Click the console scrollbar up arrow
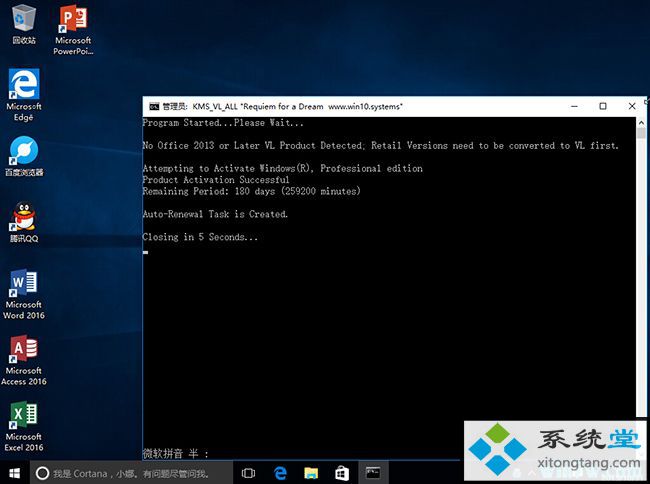The image size is (650, 484). pyautogui.click(x=641, y=123)
